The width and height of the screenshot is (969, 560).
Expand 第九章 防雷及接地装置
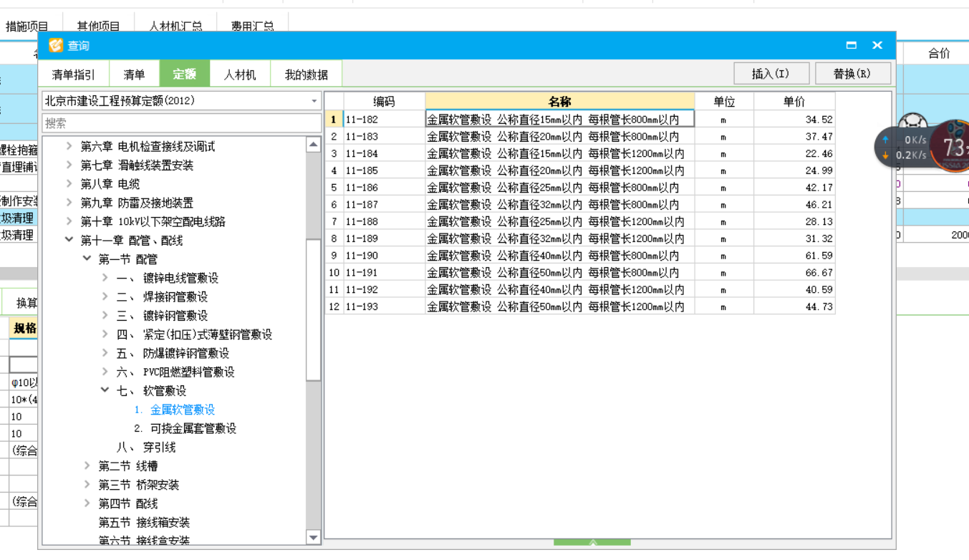(x=69, y=203)
